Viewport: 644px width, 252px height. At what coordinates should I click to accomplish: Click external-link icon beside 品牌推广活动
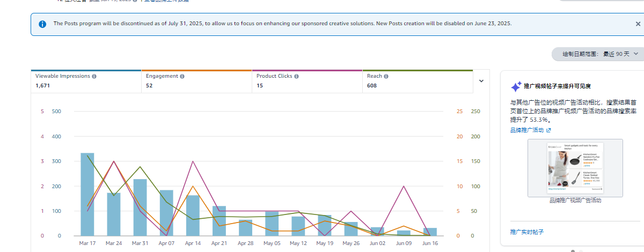tap(548, 130)
